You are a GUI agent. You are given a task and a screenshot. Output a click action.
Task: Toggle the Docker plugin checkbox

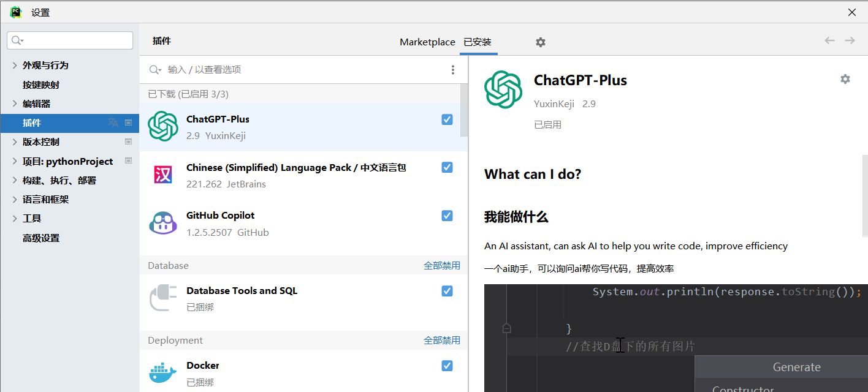(447, 366)
